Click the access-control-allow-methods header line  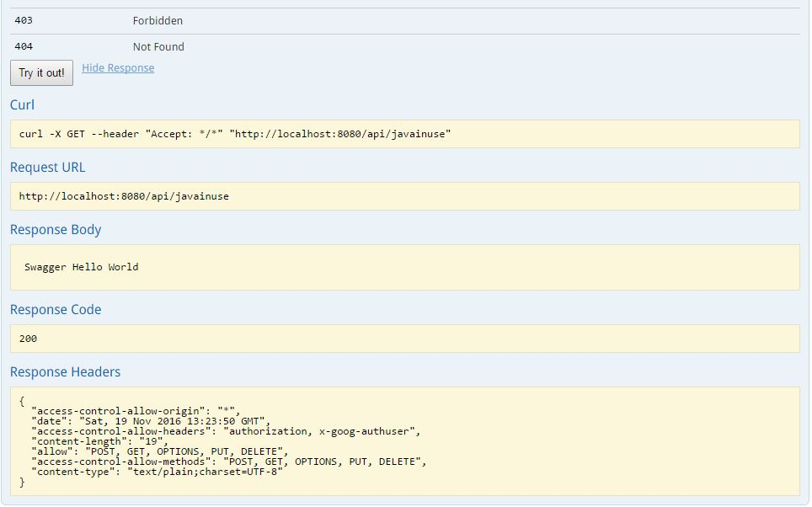pyautogui.click(x=229, y=462)
